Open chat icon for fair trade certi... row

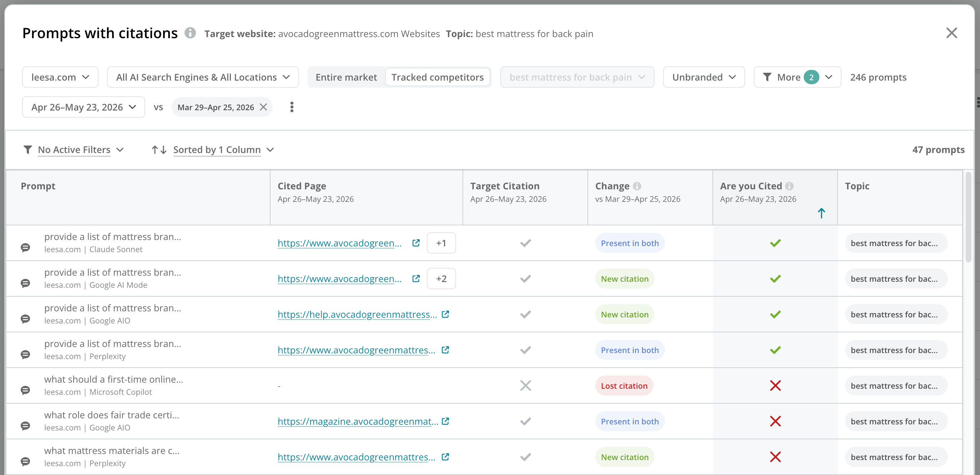25,426
